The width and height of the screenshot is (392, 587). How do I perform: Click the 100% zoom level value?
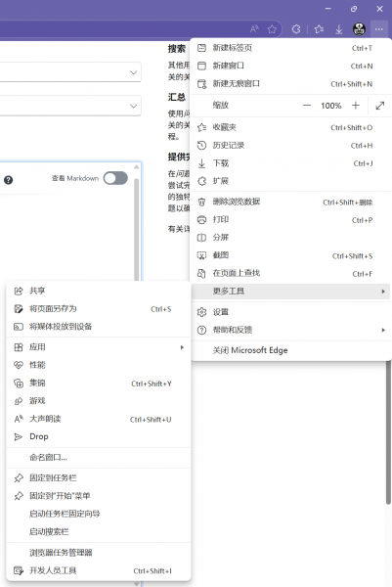[331, 106]
